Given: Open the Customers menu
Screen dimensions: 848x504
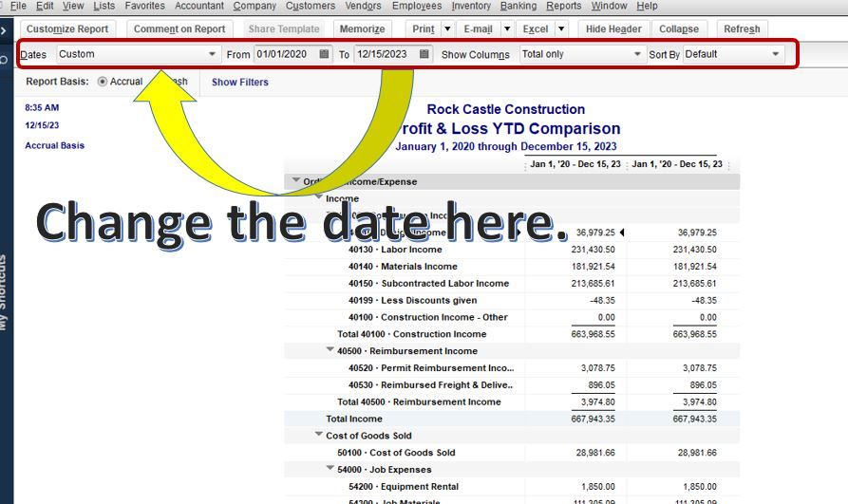Looking at the screenshot, I should (311, 6).
